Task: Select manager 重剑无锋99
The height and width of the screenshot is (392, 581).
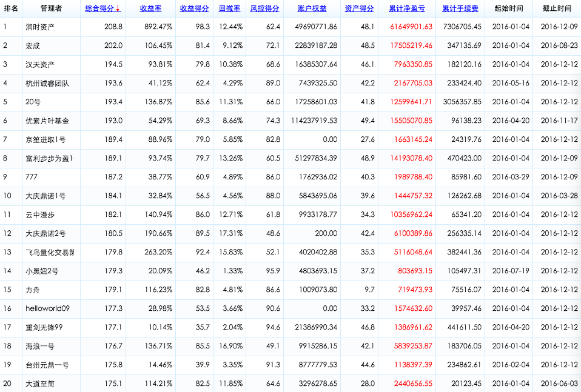Action: [44, 327]
